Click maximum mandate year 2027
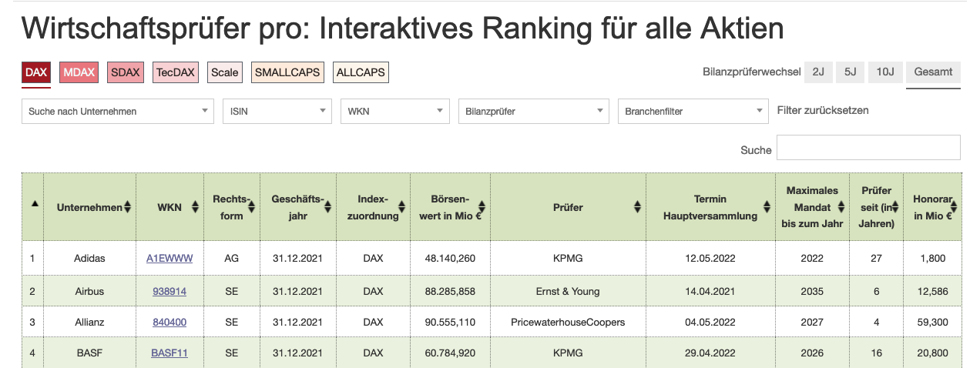This screenshot has width=980, height=368. pyautogui.click(x=812, y=322)
